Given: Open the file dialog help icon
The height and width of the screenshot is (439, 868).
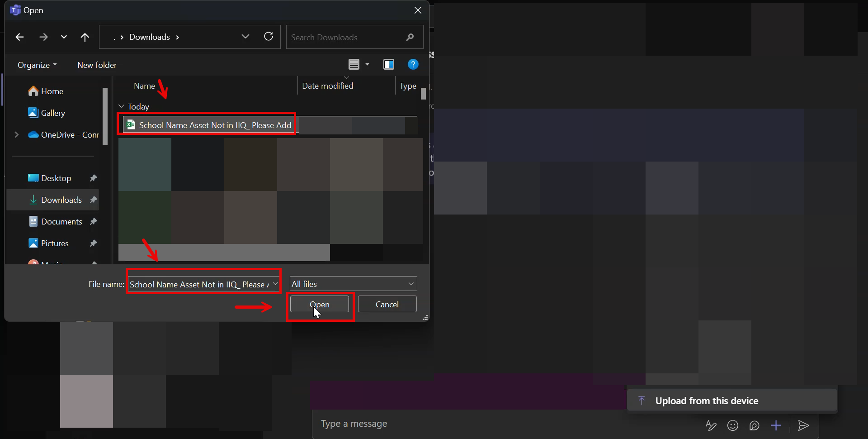Looking at the screenshot, I should [x=413, y=64].
